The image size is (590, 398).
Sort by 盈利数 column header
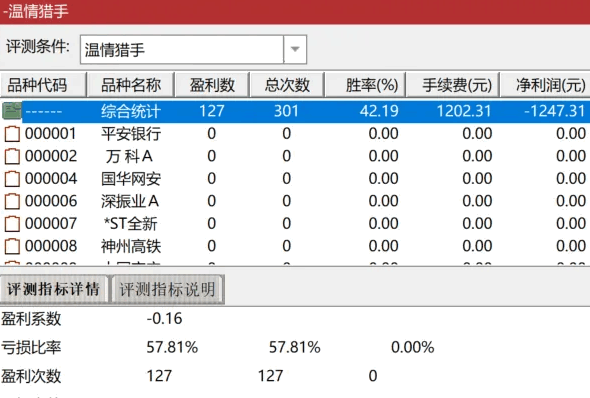[212, 85]
